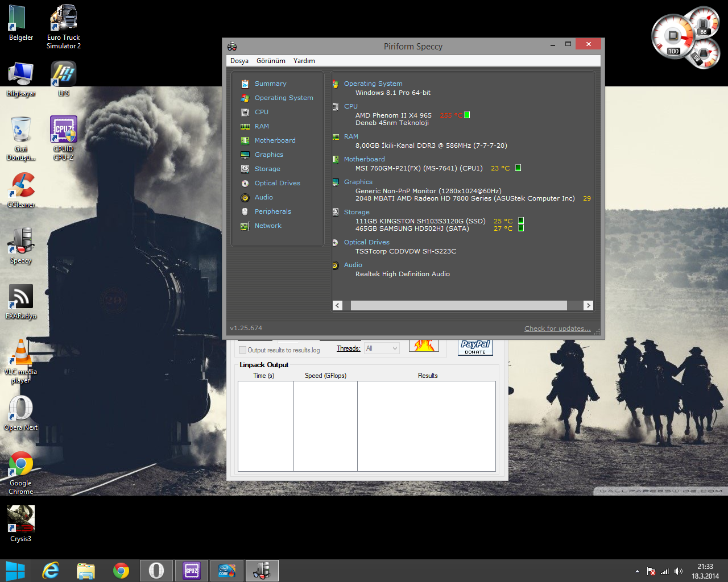Click the Time (s) column header in Linpack
This screenshot has height=582, width=728.
point(264,376)
